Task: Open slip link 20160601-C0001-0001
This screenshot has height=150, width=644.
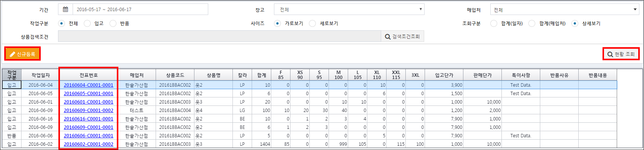Action: pyautogui.click(x=88, y=102)
